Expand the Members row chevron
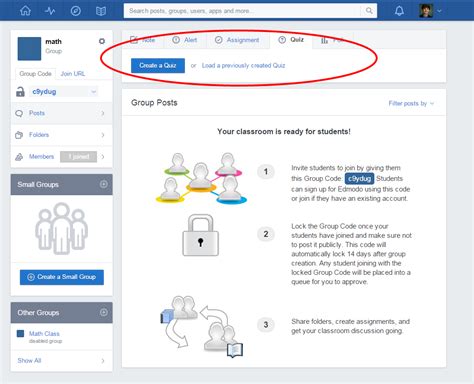Screen dimensions: 474x384 point(103,157)
